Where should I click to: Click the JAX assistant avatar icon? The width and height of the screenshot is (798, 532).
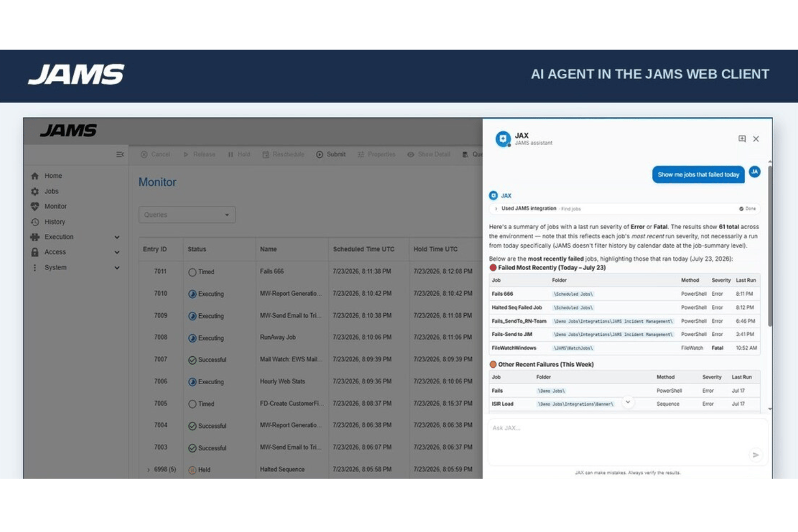pos(503,139)
